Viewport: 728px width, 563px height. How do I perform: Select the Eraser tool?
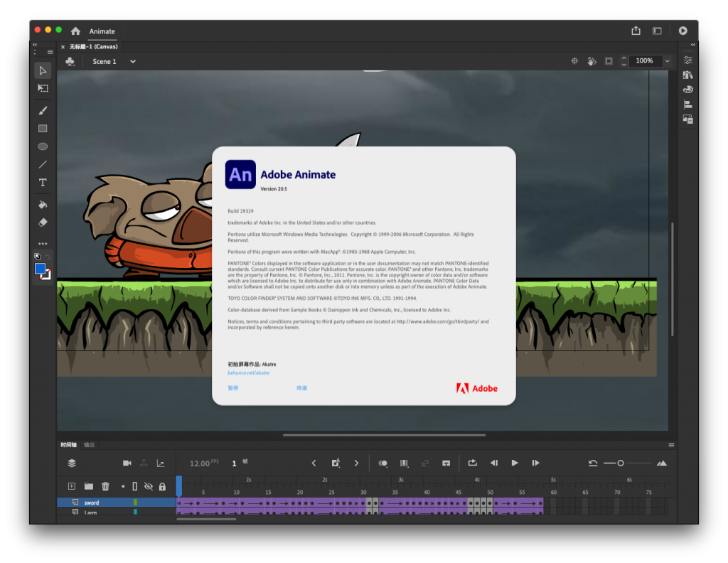(x=43, y=222)
